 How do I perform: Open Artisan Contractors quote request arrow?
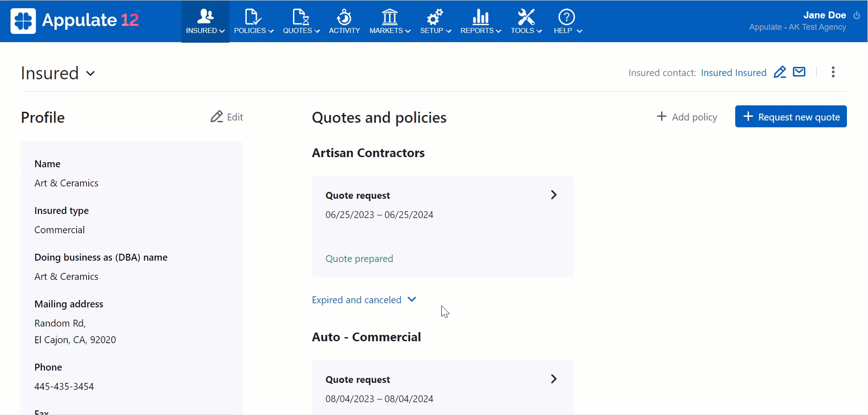tap(553, 195)
